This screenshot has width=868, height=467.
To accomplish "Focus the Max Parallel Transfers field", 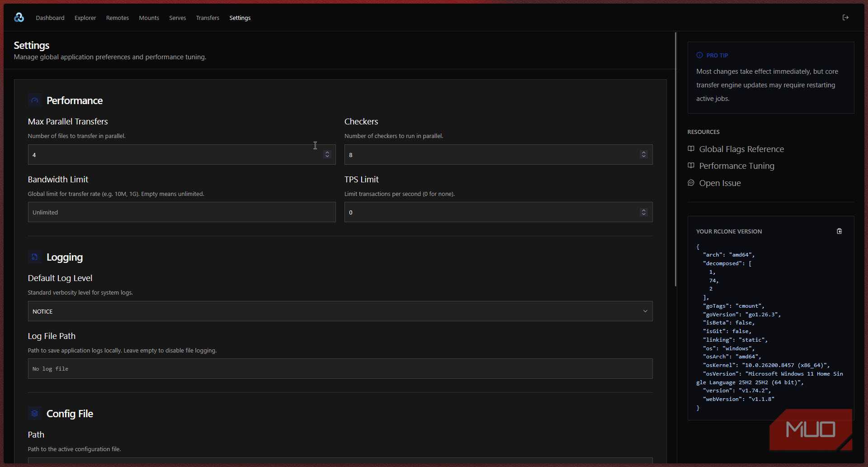I will pyautogui.click(x=182, y=155).
